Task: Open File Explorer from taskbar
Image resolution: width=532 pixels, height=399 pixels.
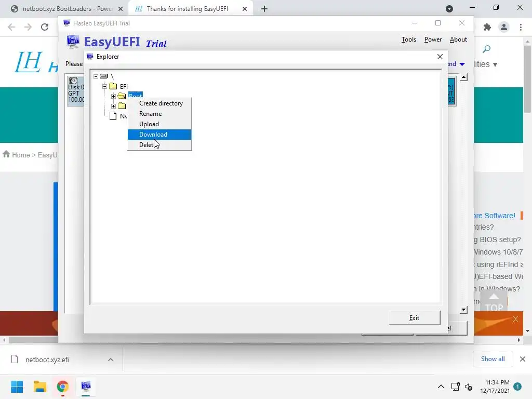Action: click(40, 387)
